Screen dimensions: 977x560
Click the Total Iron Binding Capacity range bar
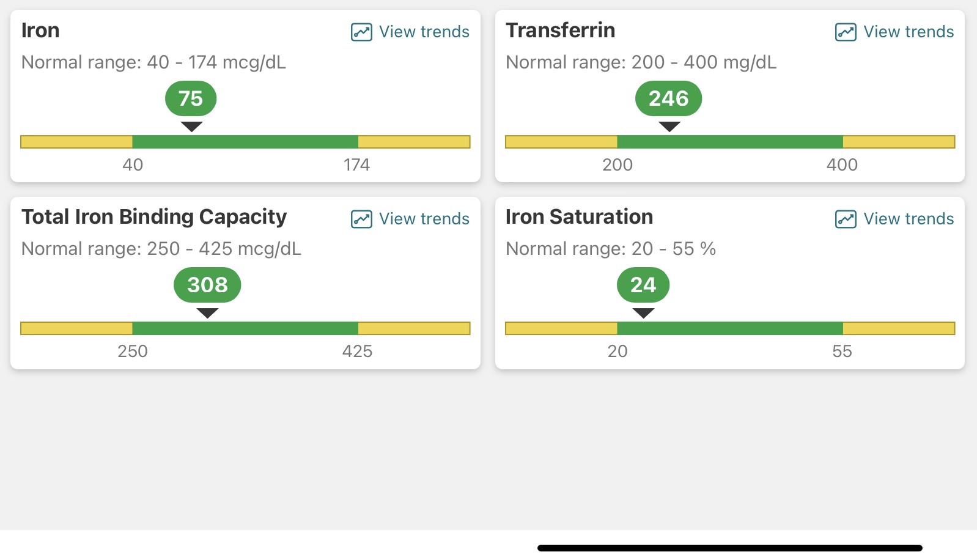tap(245, 328)
